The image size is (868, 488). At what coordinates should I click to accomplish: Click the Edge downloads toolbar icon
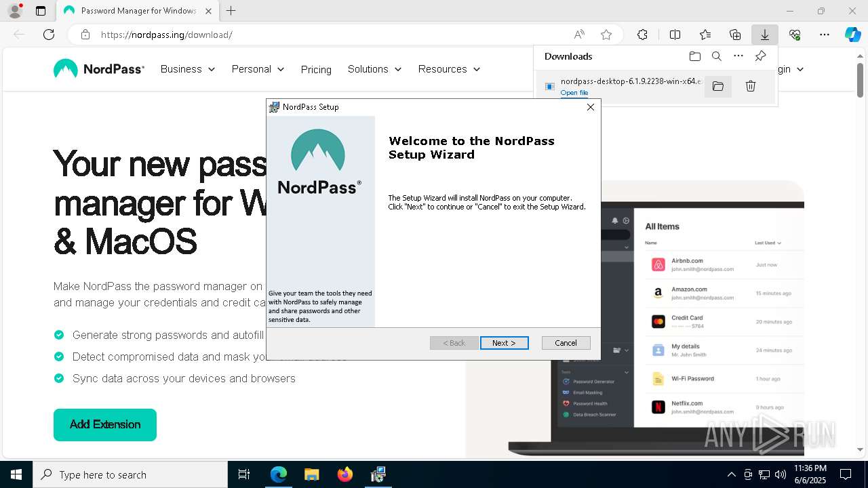point(764,35)
